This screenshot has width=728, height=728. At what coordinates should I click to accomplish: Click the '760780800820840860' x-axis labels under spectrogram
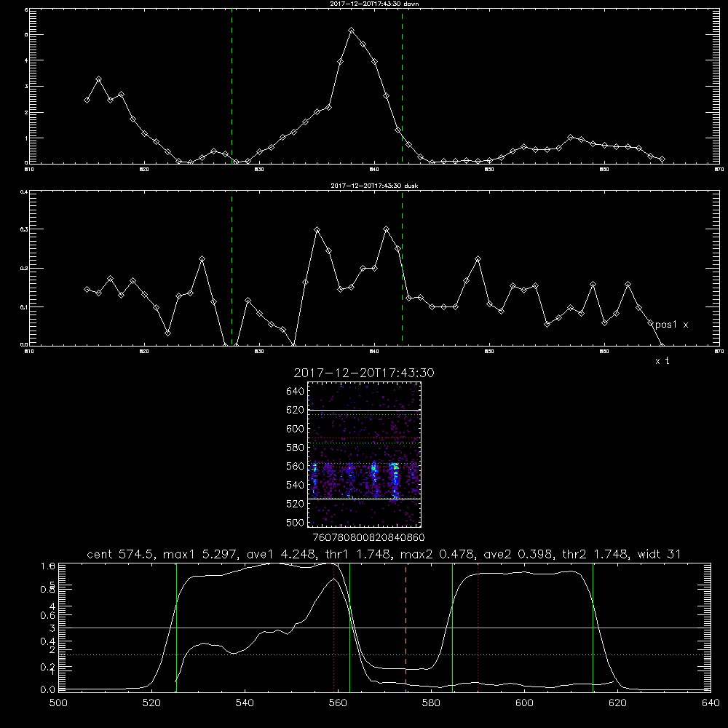point(369,538)
